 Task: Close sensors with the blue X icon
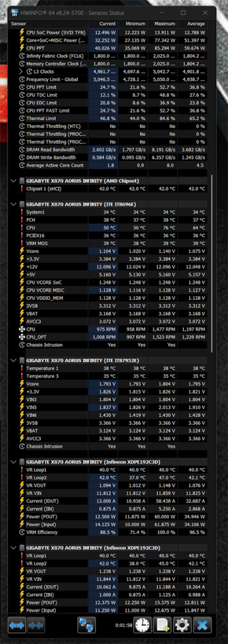click(202, 626)
